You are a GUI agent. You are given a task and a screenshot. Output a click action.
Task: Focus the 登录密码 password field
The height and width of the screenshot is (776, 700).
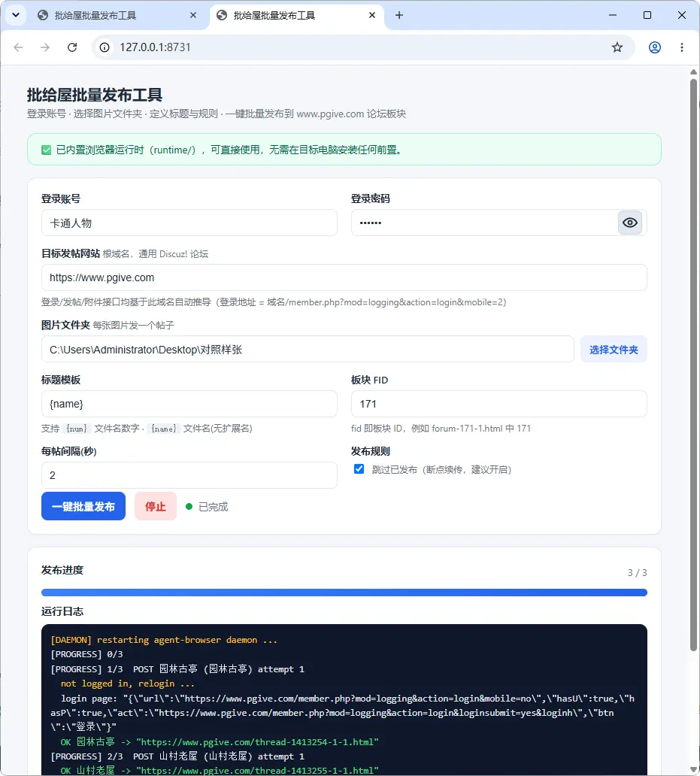[483, 223]
